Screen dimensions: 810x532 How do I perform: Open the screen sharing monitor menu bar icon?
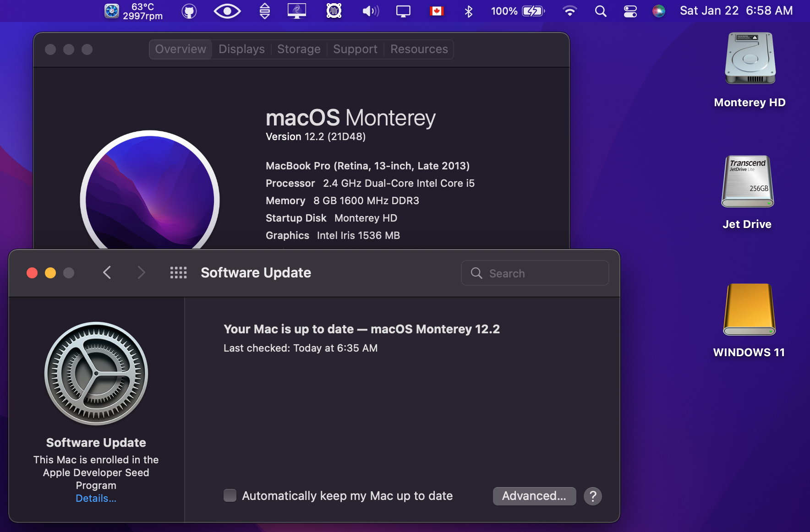coord(297,11)
